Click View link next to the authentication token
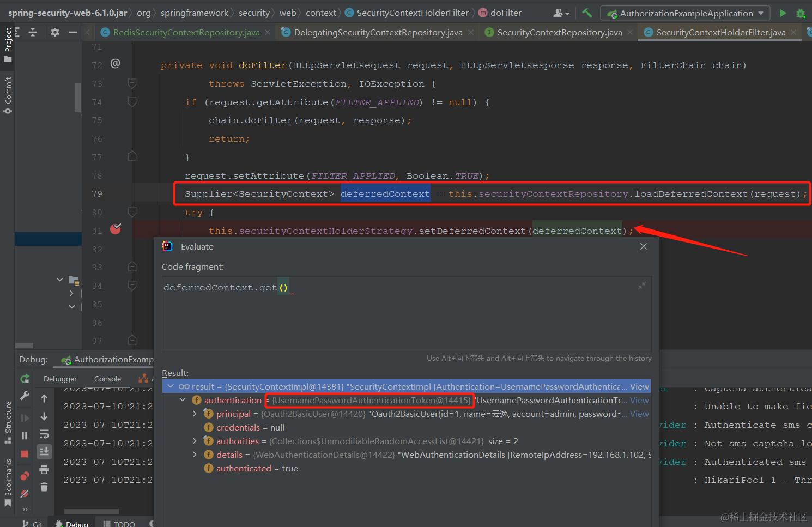Image resolution: width=812 pixels, height=527 pixels. tap(639, 400)
